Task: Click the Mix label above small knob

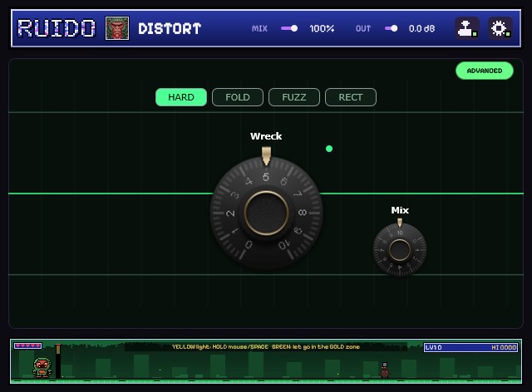Action: (x=400, y=210)
